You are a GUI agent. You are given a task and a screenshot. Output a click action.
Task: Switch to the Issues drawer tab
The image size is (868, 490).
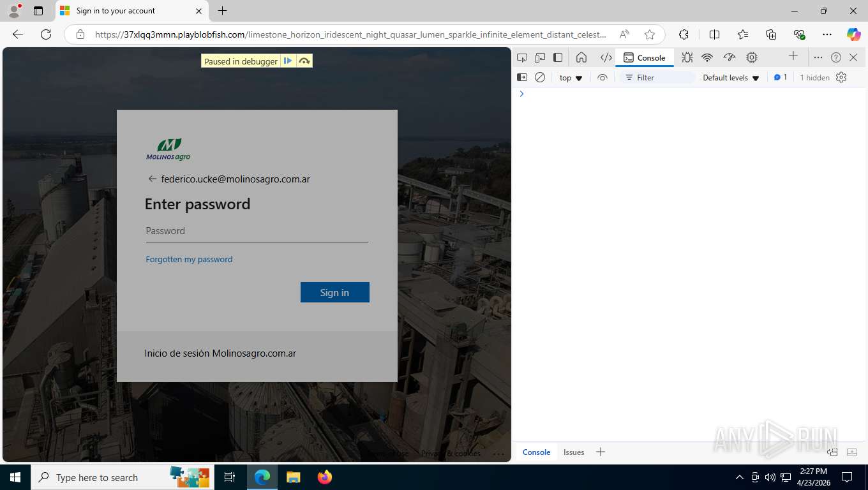click(574, 452)
